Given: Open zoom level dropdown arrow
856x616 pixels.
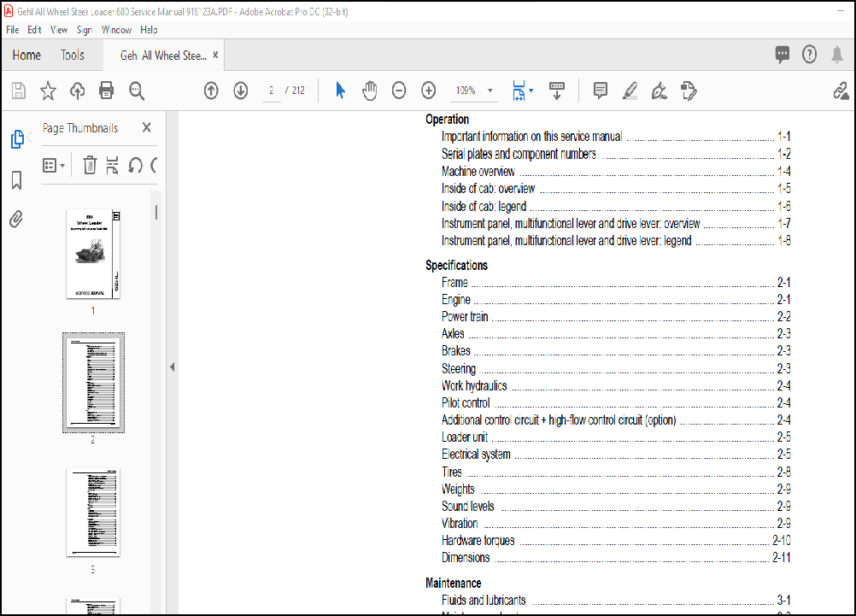Looking at the screenshot, I should pos(490,91).
